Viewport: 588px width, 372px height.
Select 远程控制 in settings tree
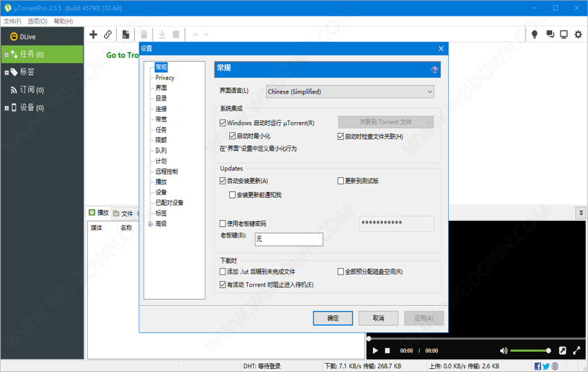click(167, 171)
